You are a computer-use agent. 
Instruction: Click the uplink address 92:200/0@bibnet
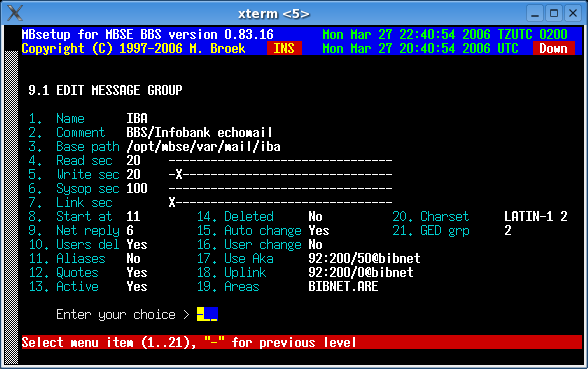pyautogui.click(x=361, y=273)
